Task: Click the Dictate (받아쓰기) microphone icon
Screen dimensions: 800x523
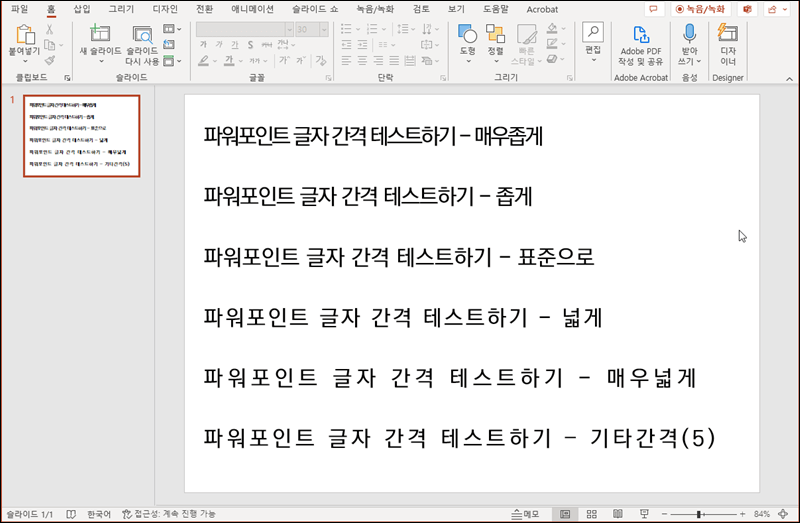Action: click(689, 34)
